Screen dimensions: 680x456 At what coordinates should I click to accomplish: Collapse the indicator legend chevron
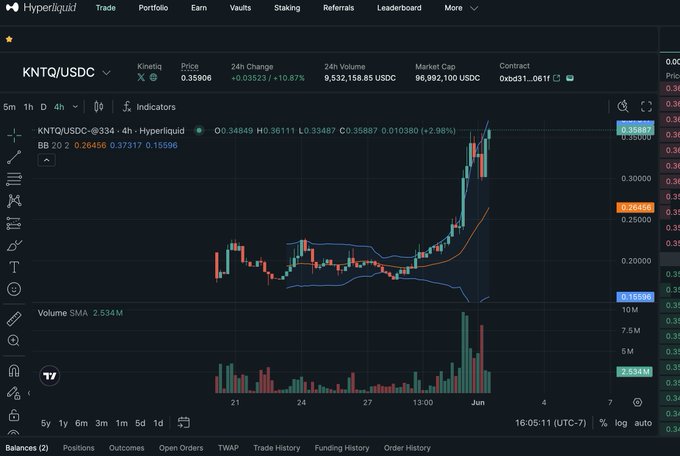click(46, 161)
